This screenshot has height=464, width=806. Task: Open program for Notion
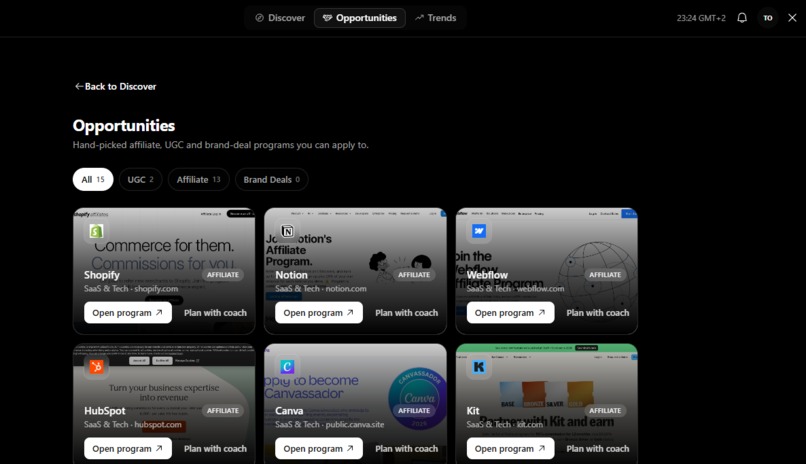319,312
